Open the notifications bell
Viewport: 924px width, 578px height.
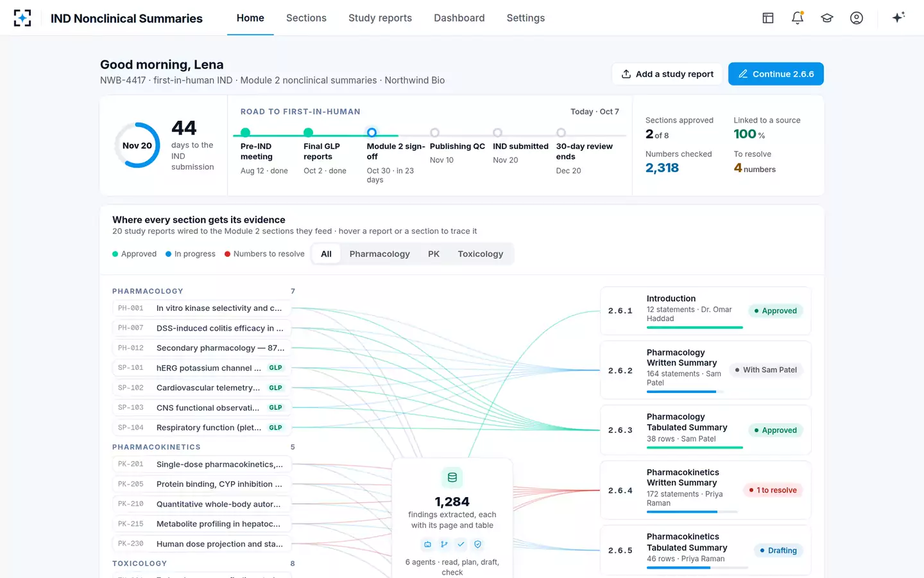pyautogui.click(x=798, y=18)
